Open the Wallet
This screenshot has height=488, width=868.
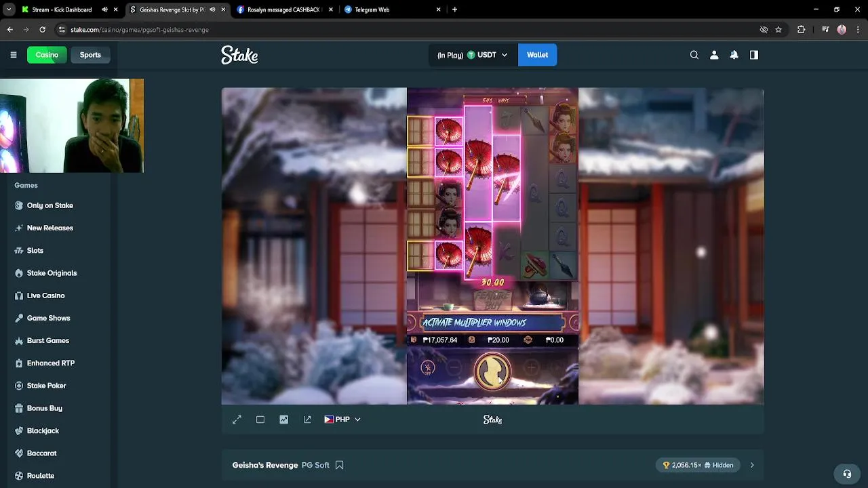(x=537, y=55)
